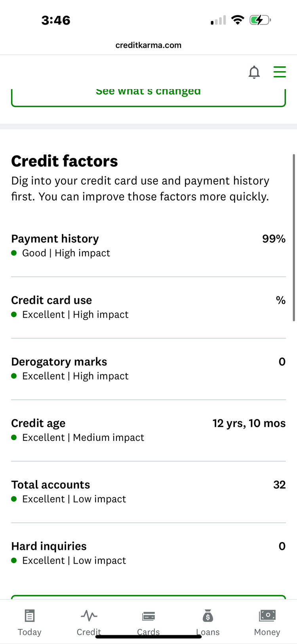Screen dimensions: 297x644
Task: Tap the Wi-Fi status icon
Action: click(x=238, y=20)
